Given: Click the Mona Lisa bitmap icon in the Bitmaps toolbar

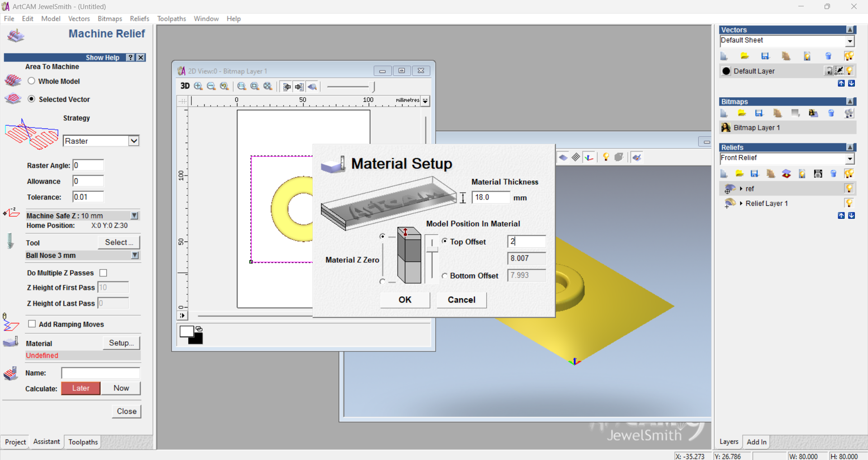Looking at the screenshot, I should [813, 113].
